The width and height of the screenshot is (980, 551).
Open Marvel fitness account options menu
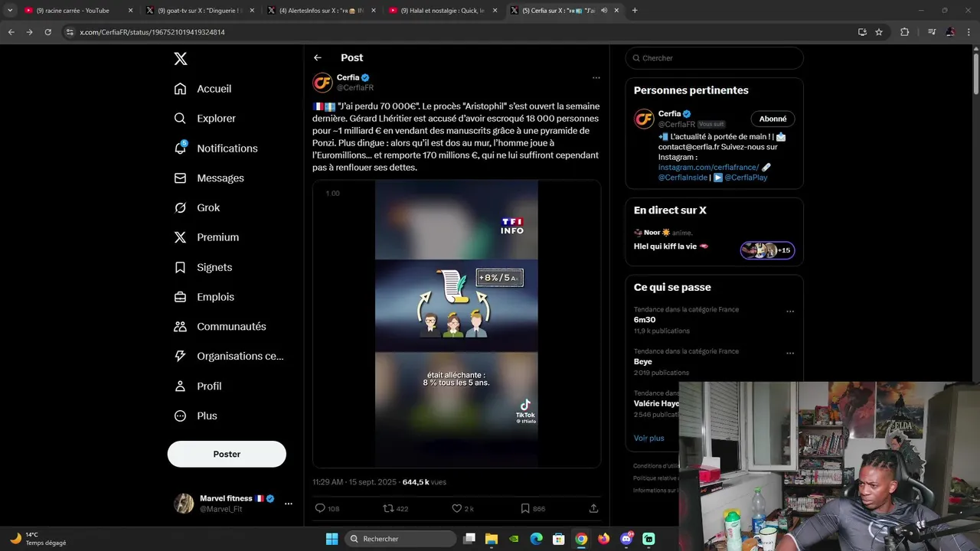click(289, 504)
